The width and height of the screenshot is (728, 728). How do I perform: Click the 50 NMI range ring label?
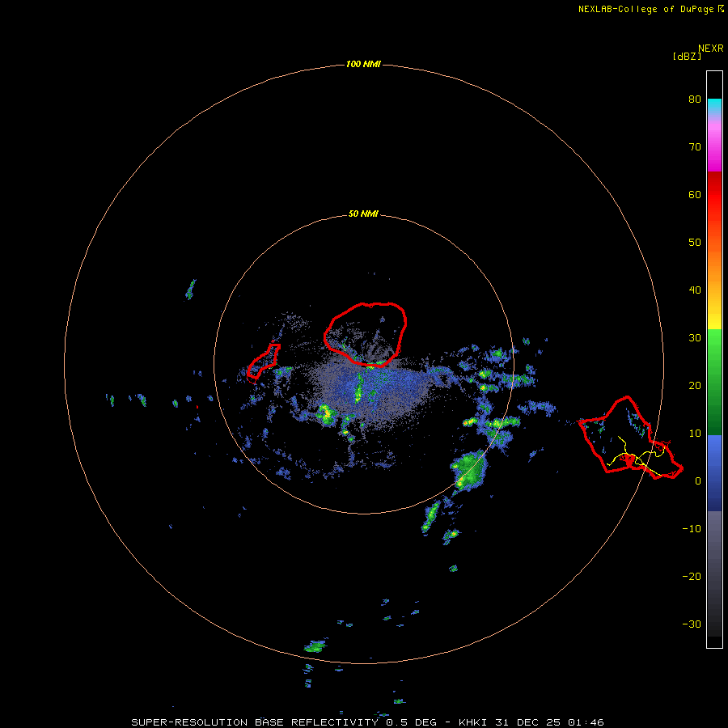(x=363, y=214)
